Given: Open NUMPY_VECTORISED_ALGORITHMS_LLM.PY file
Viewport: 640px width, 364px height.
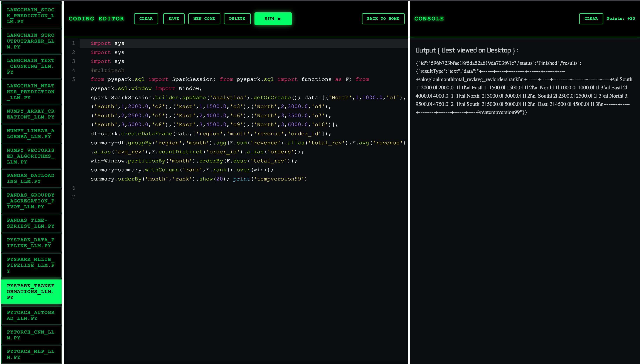Looking at the screenshot, I should 31,156.
